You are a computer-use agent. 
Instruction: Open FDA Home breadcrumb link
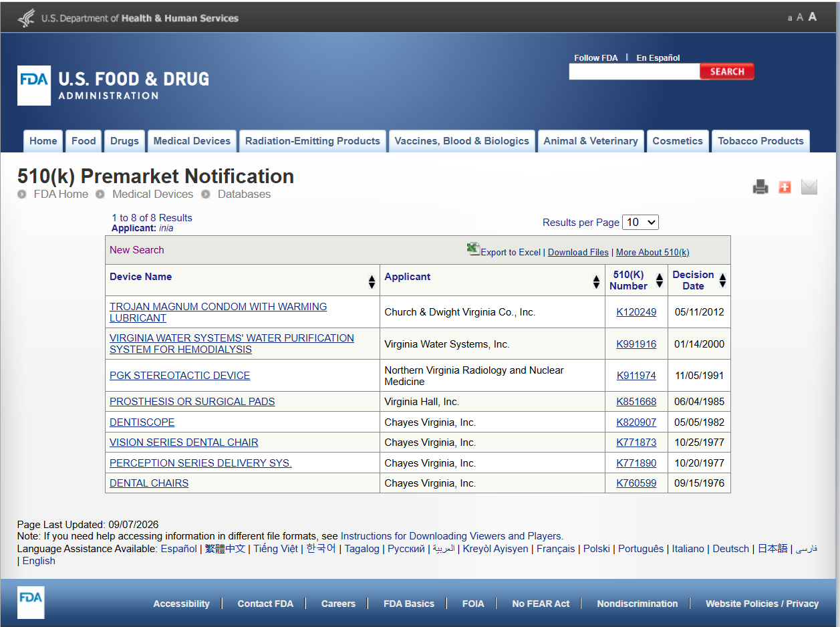click(61, 194)
